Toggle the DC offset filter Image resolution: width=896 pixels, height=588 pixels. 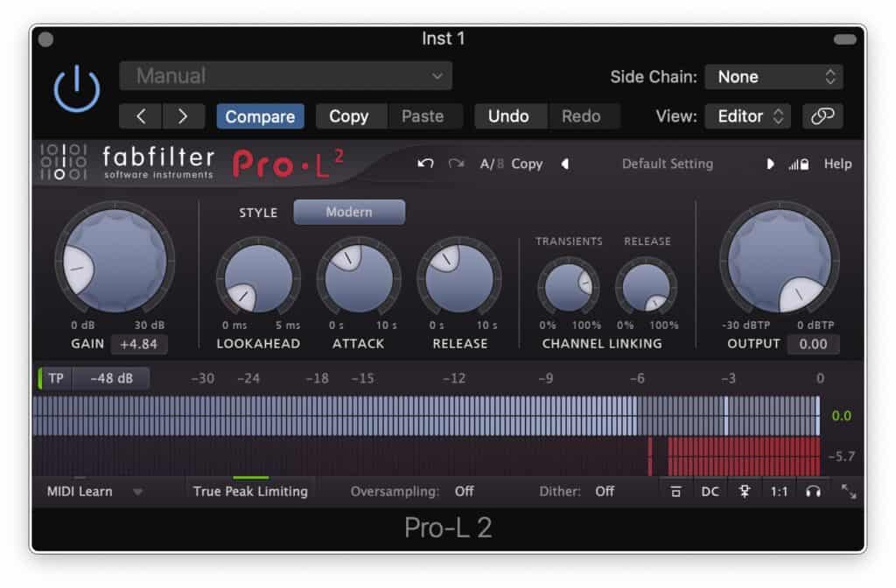pos(710,492)
